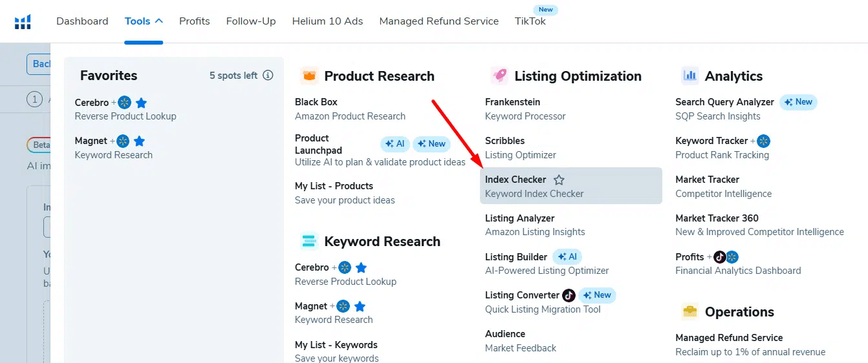
Task: Click the Operations briefcase icon
Action: click(690, 312)
